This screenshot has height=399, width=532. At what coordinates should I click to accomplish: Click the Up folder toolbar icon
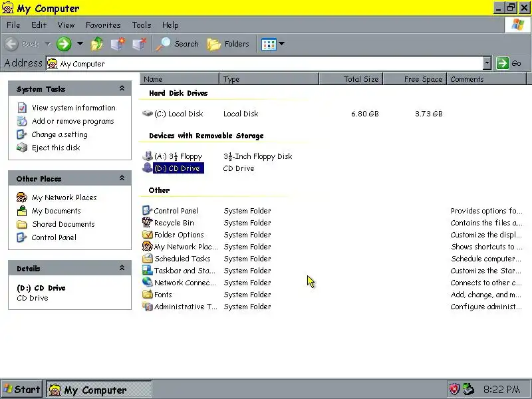tap(97, 44)
